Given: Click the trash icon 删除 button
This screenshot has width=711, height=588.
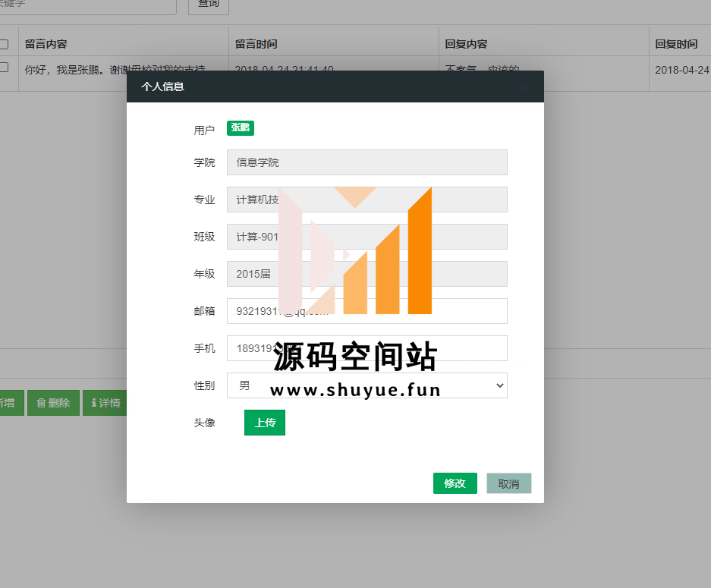Looking at the screenshot, I should (x=53, y=403).
